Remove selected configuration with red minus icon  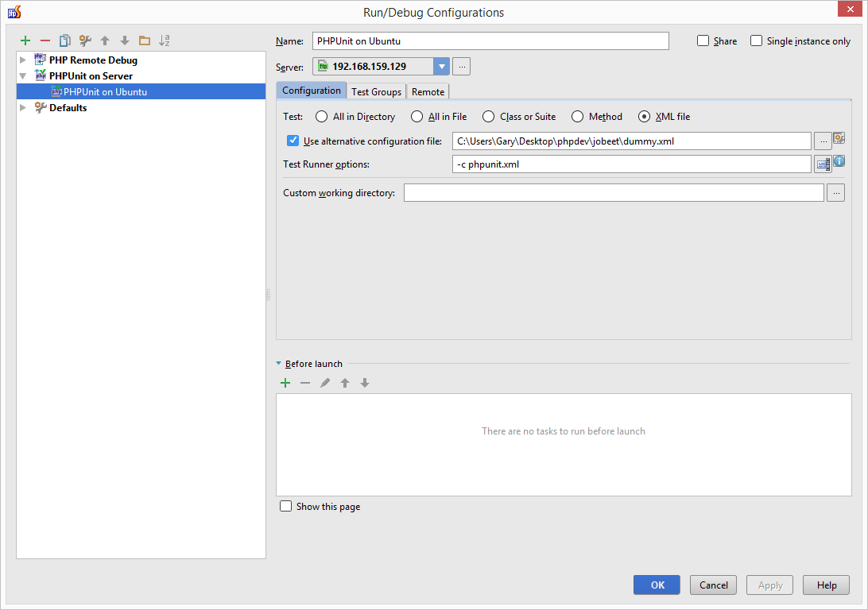(x=45, y=41)
